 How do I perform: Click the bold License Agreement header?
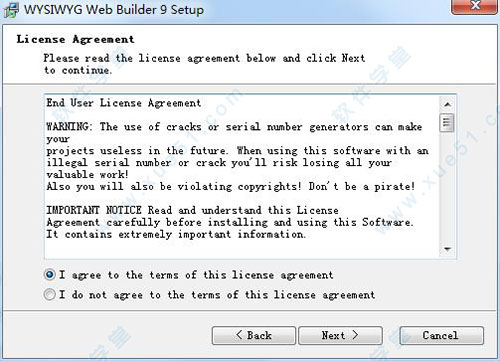coord(76,39)
